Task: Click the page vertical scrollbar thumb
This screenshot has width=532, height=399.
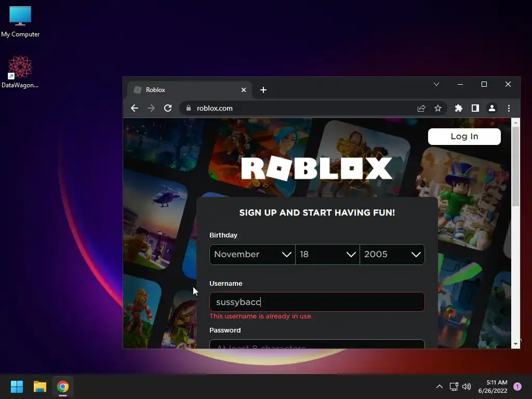Action: tap(516, 166)
